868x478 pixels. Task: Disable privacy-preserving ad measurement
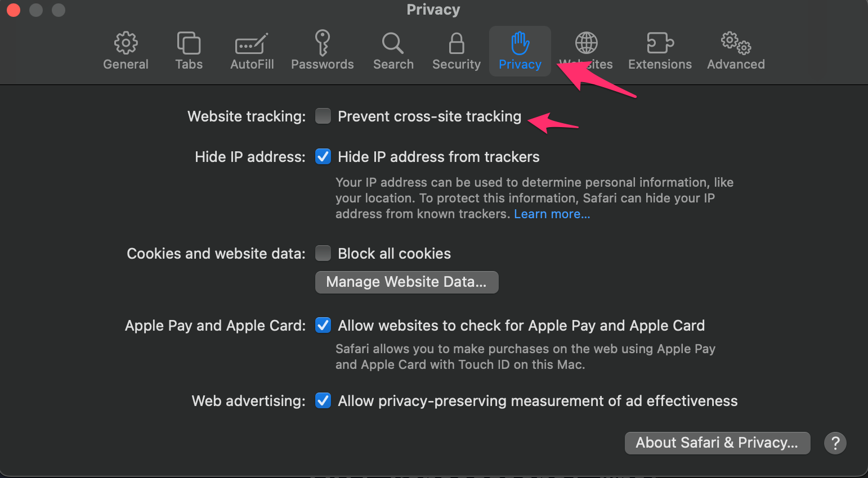tap(323, 400)
